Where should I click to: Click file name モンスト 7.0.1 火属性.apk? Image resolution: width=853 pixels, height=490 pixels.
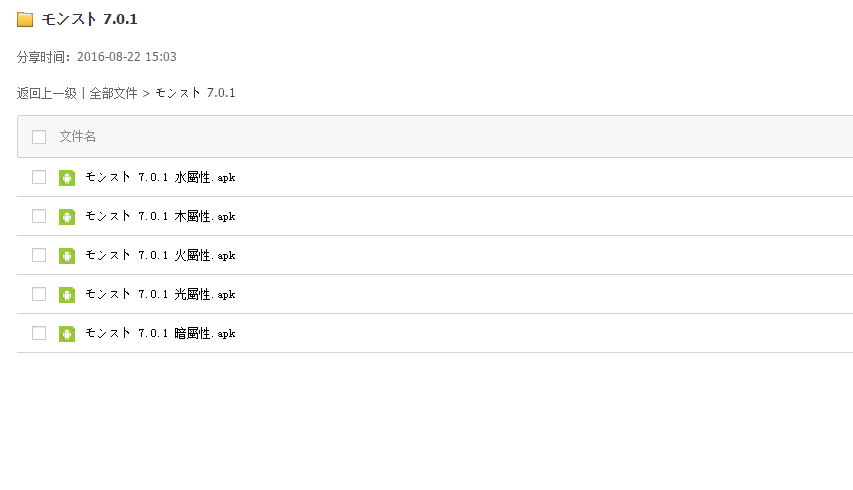point(160,256)
